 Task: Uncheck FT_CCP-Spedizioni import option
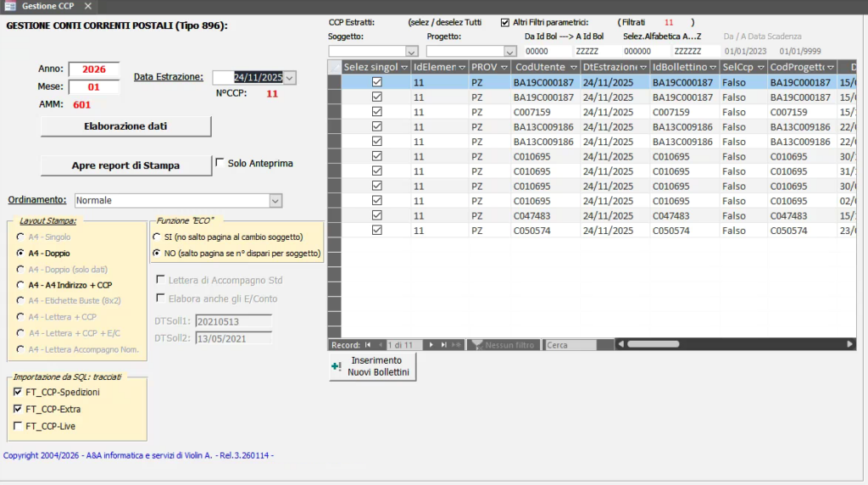point(19,393)
